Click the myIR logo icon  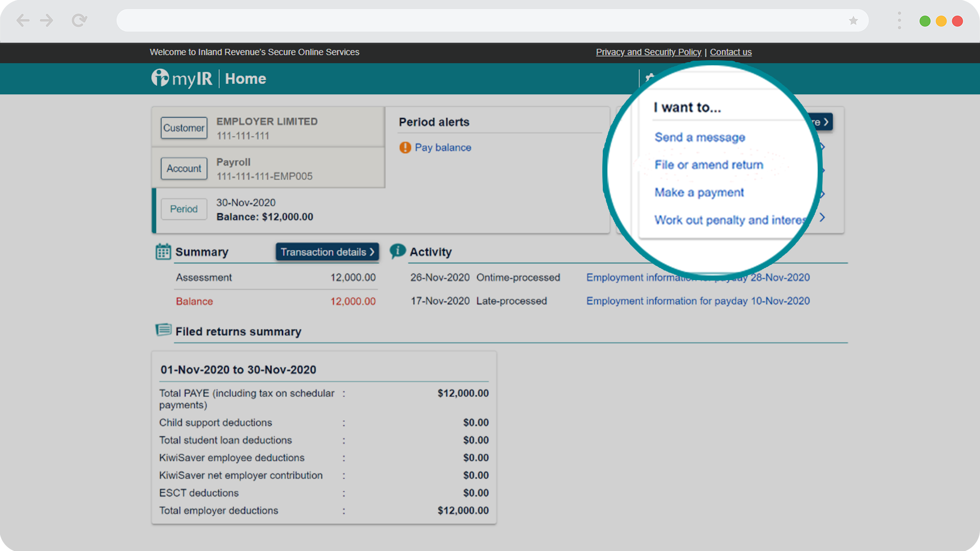[160, 78]
